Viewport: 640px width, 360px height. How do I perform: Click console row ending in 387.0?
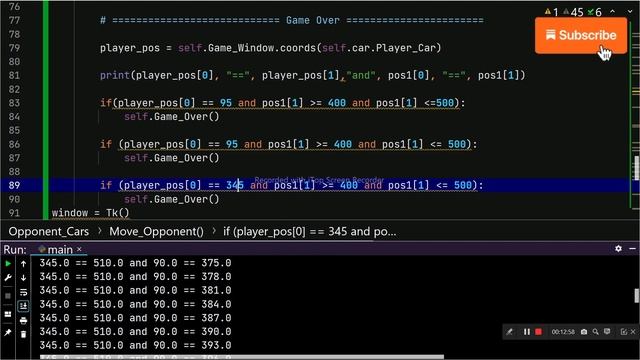click(x=135, y=318)
